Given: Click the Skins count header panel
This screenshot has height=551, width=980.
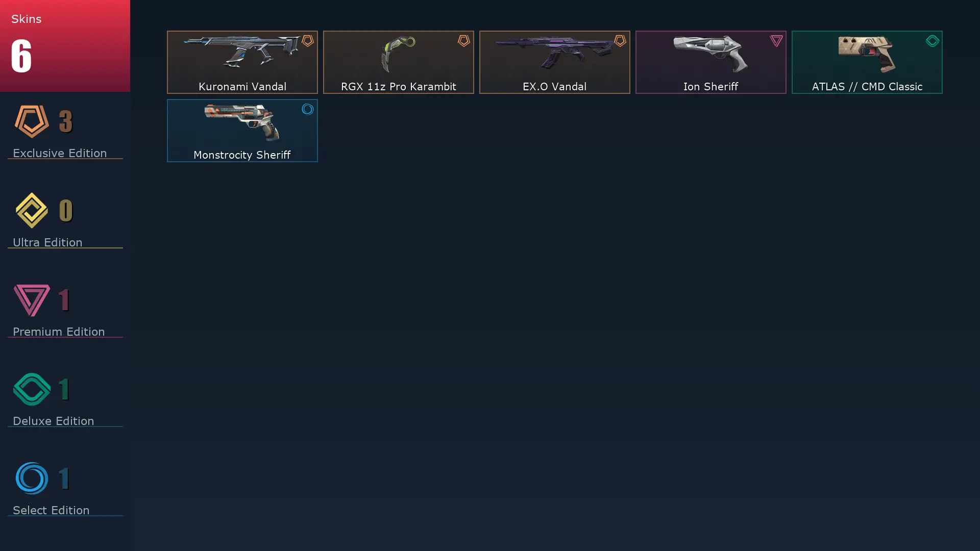Looking at the screenshot, I should pos(65,46).
